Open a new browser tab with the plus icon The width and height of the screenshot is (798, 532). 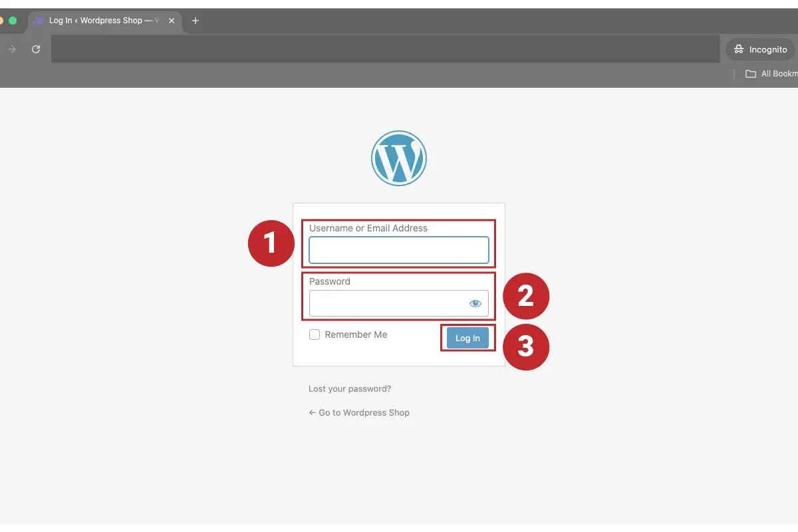click(x=195, y=21)
